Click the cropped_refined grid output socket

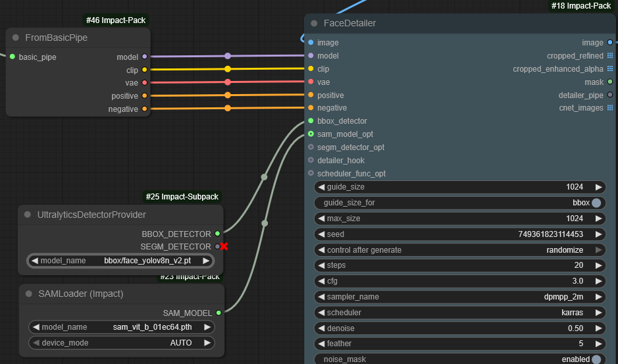click(610, 56)
